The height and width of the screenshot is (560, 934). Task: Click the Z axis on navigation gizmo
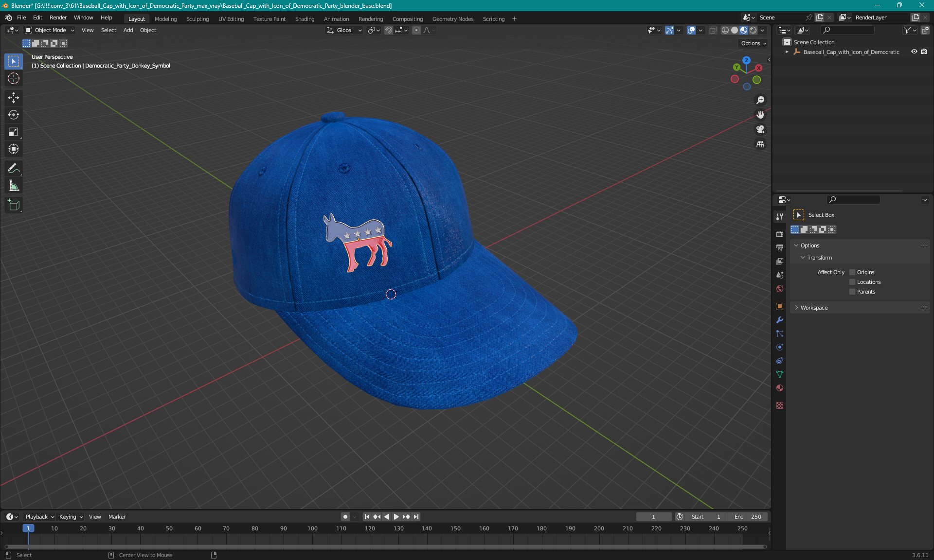(x=746, y=60)
